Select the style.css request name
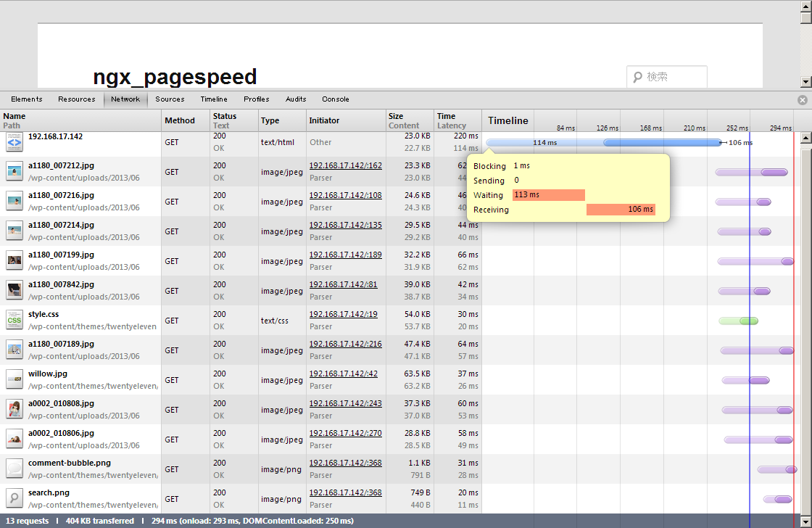This screenshot has height=528, width=812. [x=43, y=314]
